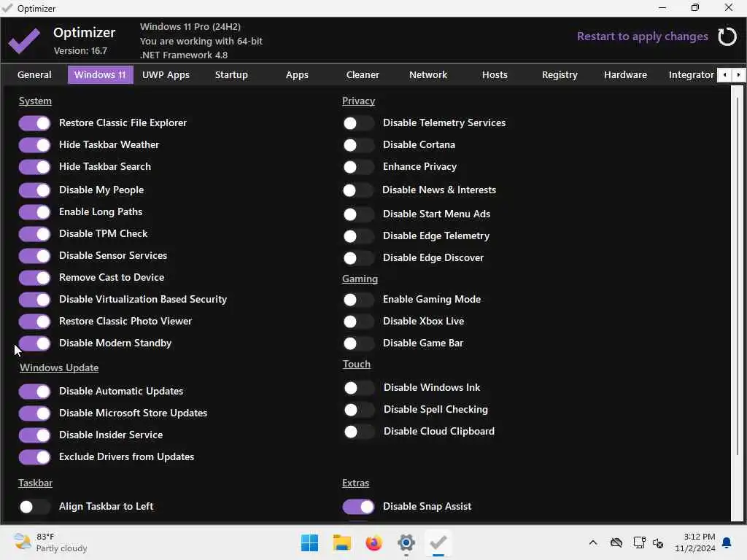Open File Explorer from the taskbar

coord(341,542)
